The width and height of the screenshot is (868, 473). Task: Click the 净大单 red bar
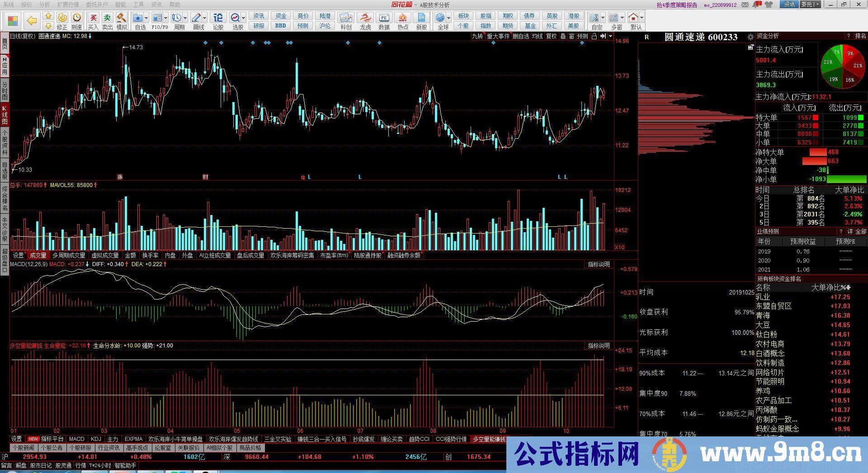814,161
